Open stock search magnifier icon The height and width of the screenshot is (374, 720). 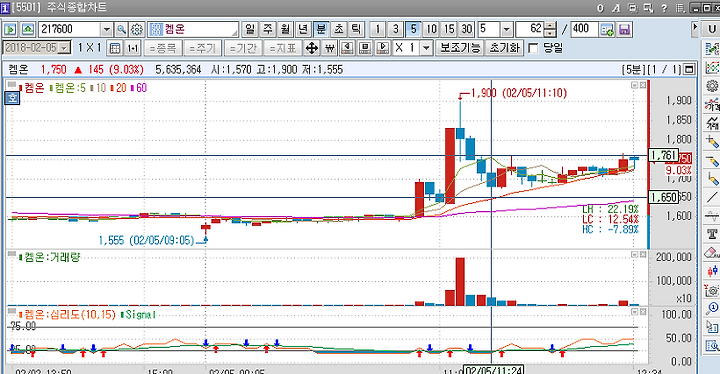pos(121,29)
